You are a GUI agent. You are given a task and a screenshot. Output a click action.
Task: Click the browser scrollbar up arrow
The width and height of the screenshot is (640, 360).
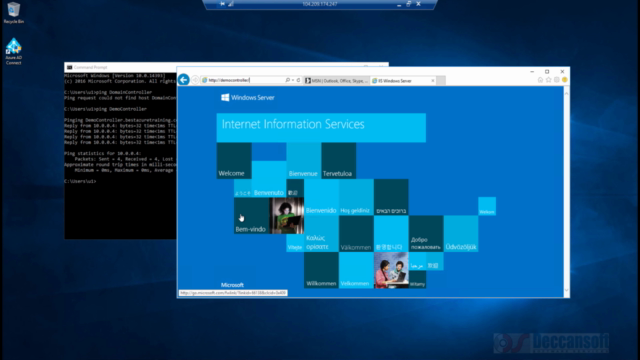[x=566, y=93]
